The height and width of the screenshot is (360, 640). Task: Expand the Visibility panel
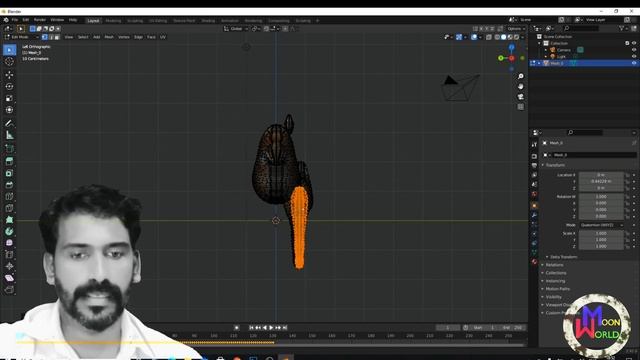[553, 297]
